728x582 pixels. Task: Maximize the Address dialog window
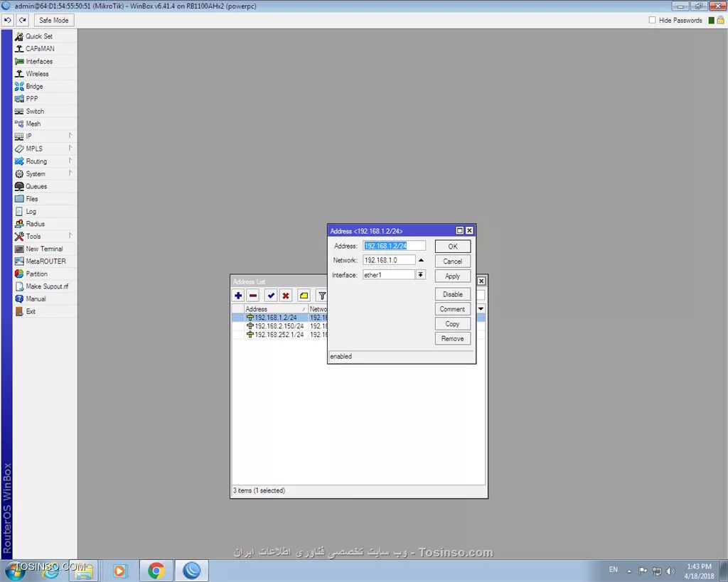[x=460, y=231]
